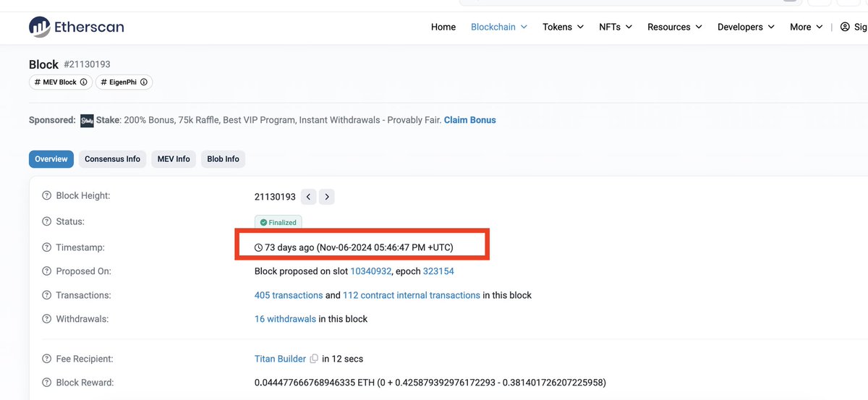Click the block number #21130193 heading

[x=87, y=64]
